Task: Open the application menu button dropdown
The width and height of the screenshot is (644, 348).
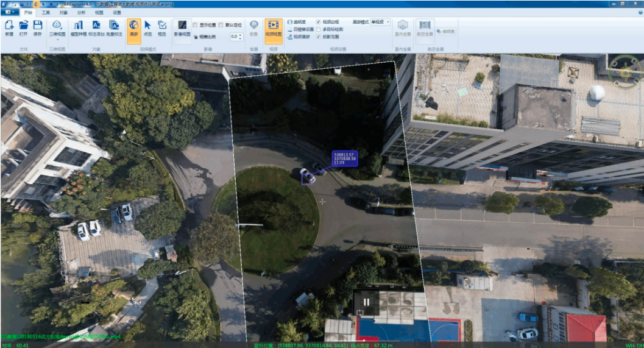Action: 10,12
